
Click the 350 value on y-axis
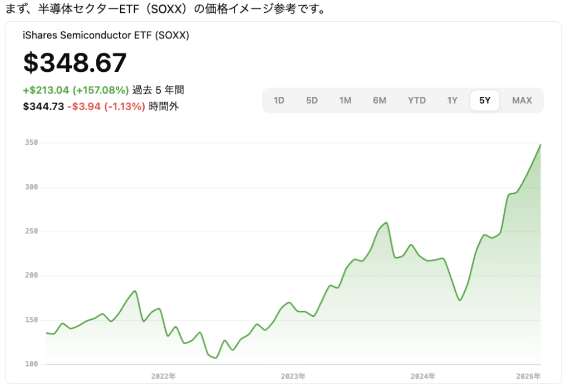[x=31, y=143]
